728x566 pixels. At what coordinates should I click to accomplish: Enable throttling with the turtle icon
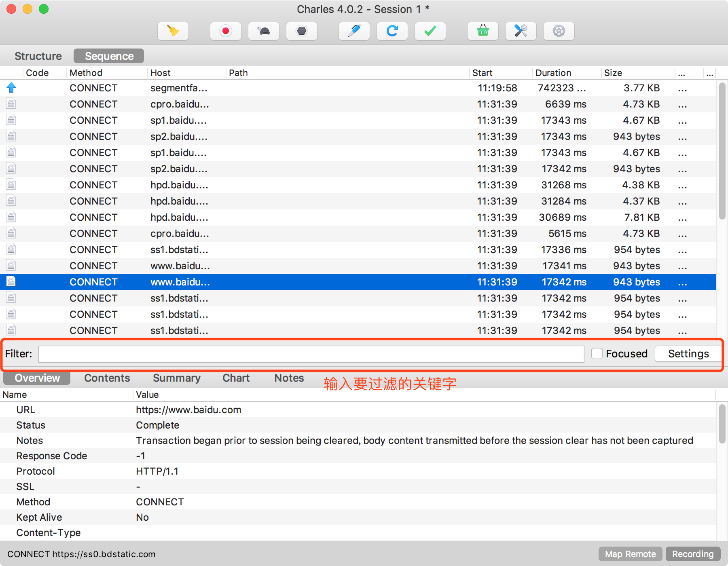click(x=264, y=31)
